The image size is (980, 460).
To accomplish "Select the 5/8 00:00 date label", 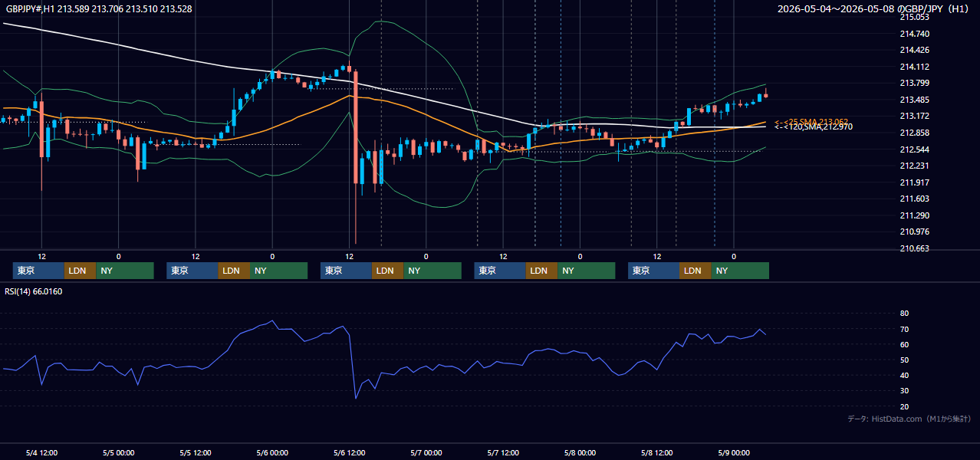I will pyautogui.click(x=580, y=452).
